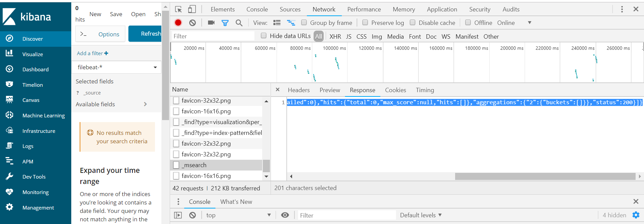Image resolution: width=644 pixels, height=224 pixels.
Task: Filter network requests by XHR
Action: point(335,36)
